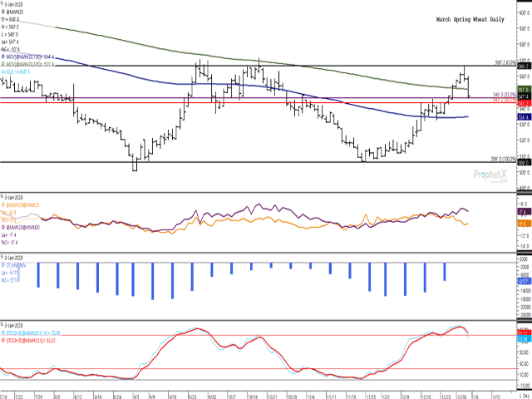The image size is (532, 399).
Task: Click the STOCH D legend text in the bottom pane
Action: tap(31, 340)
